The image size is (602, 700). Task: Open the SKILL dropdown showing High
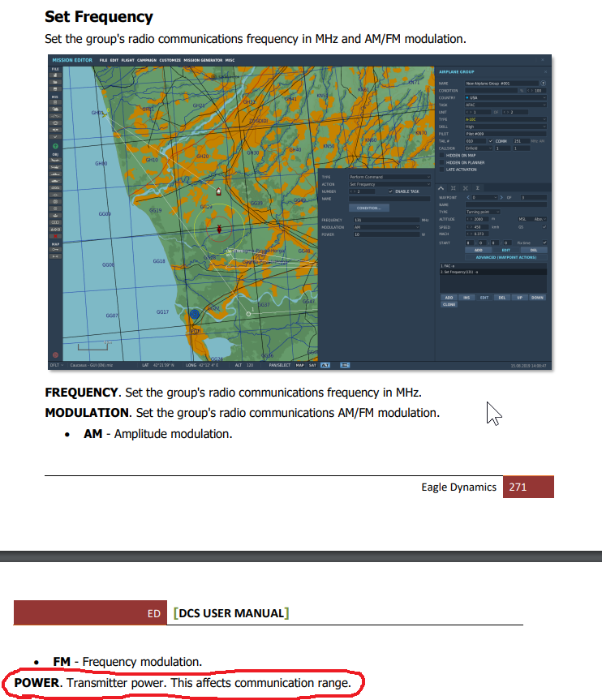tap(505, 127)
